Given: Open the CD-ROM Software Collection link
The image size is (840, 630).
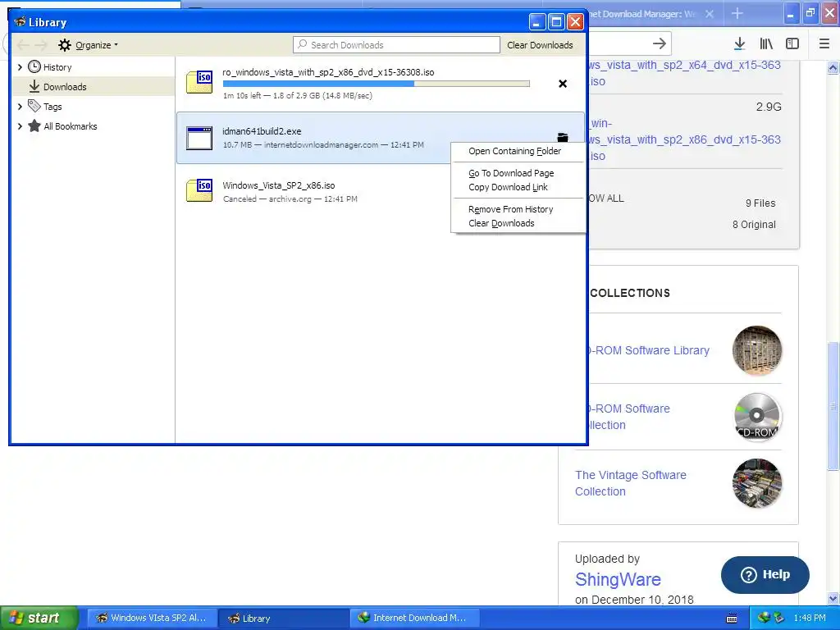Looking at the screenshot, I should click(x=629, y=417).
